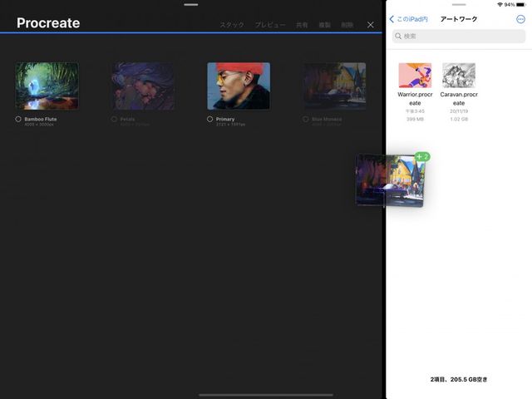Viewport: 532px width, 399px height.
Task: Click the battery status icon
Action: pyautogui.click(x=521, y=4)
